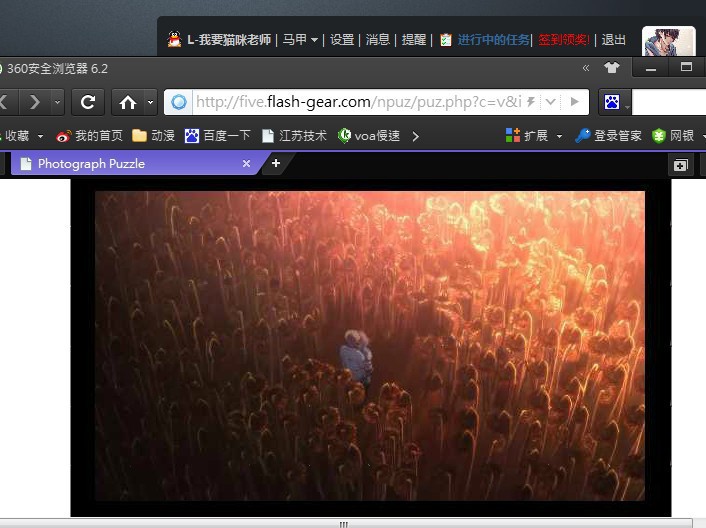Click the 设置 settings link

tap(342, 40)
